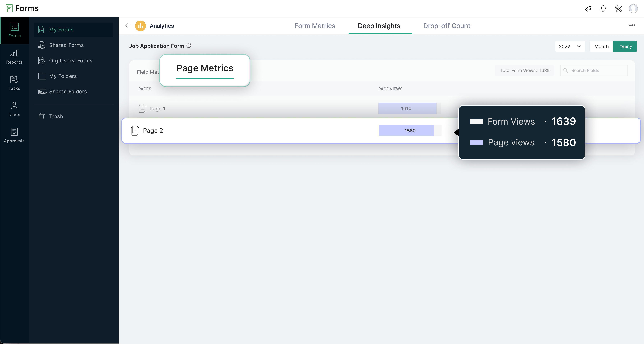Click the Form Views legend swatch
644x344 pixels.
[476, 121]
